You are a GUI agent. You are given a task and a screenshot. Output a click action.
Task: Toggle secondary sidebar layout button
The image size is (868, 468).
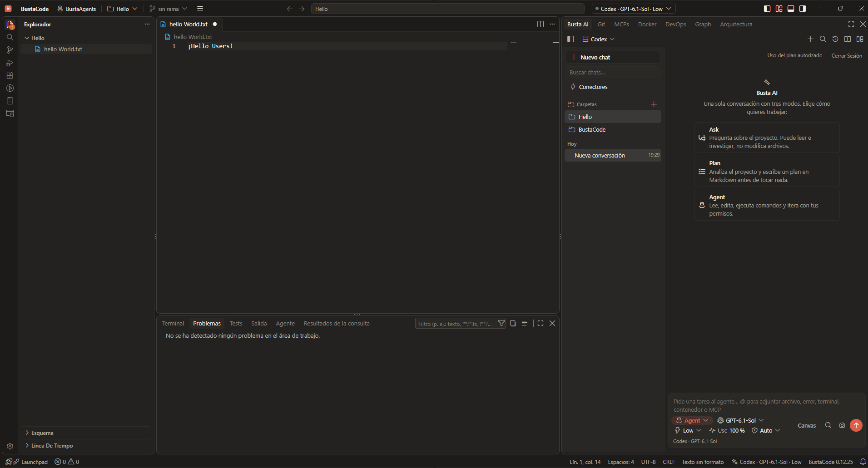803,9
